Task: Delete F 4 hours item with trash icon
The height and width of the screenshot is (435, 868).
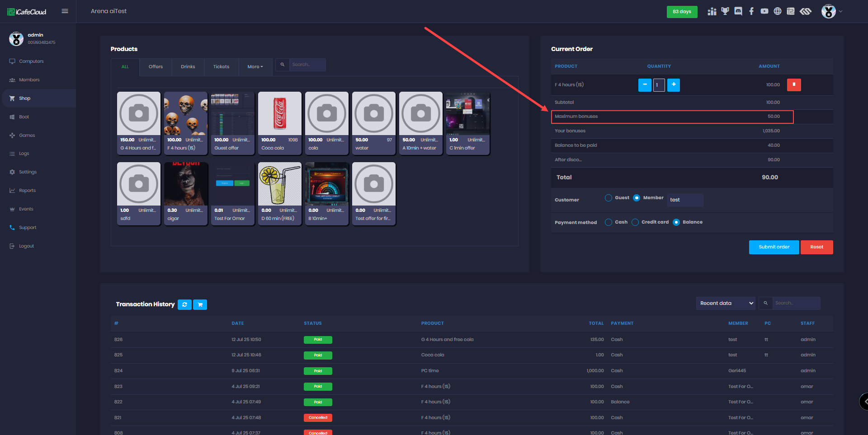Action: pos(794,85)
